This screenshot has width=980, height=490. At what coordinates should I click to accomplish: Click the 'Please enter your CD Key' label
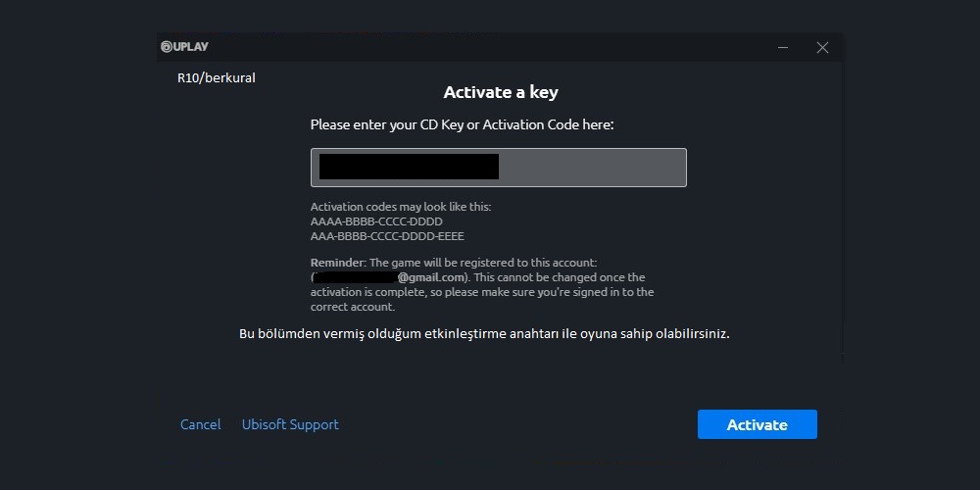pyautogui.click(x=462, y=125)
